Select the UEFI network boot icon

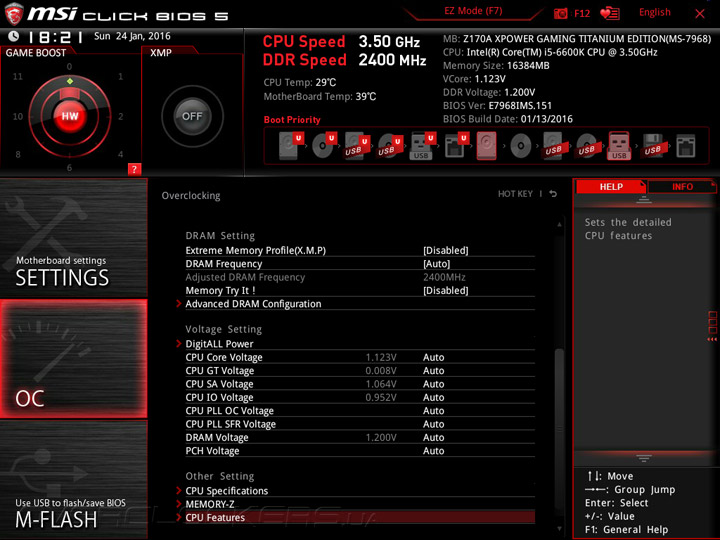click(x=456, y=146)
